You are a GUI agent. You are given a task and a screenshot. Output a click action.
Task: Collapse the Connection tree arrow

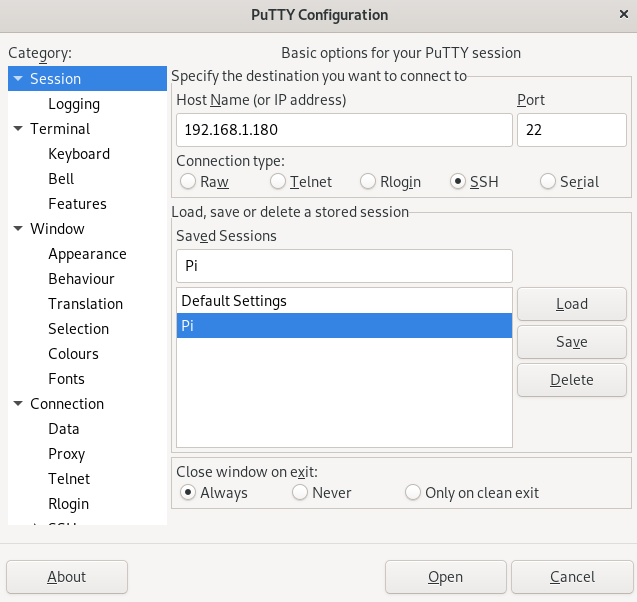point(18,403)
